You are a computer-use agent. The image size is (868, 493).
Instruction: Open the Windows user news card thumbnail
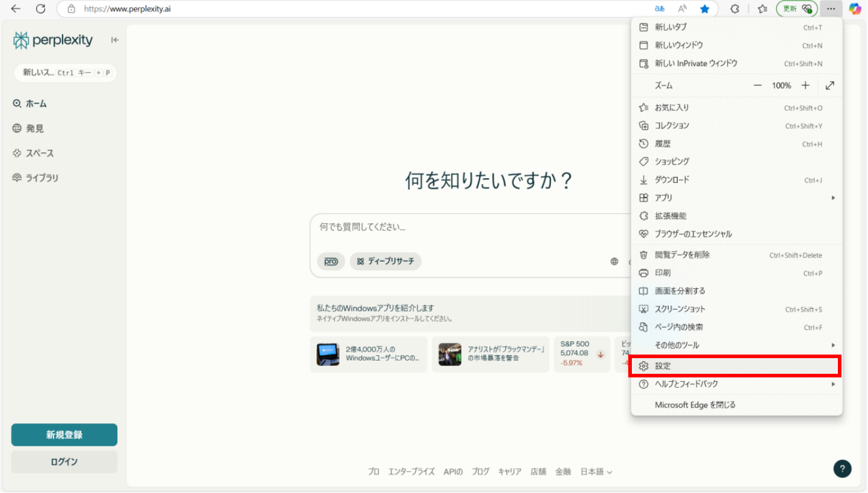point(328,355)
